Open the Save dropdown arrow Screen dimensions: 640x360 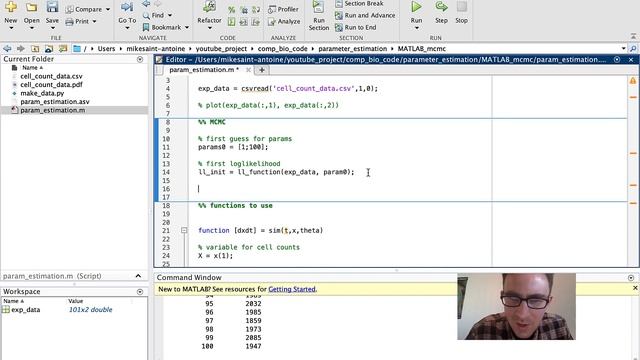[x=52, y=28]
